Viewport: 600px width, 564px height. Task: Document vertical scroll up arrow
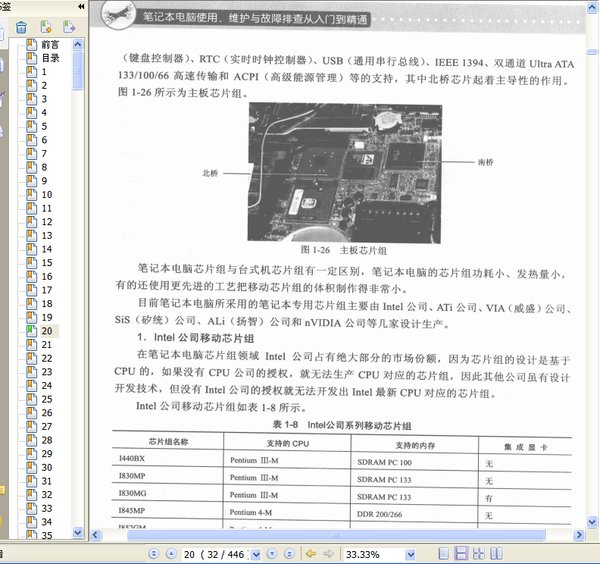[592, 7]
